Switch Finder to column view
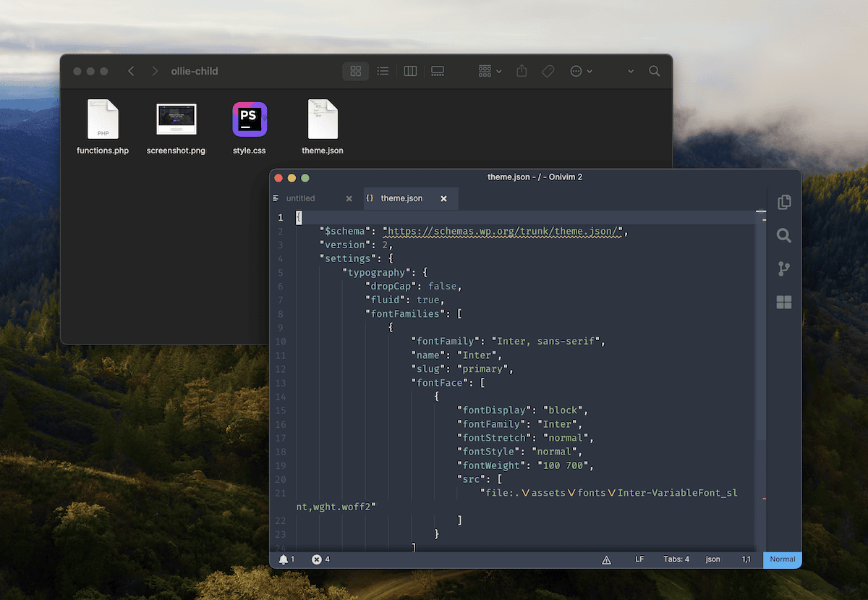This screenshot has height=600, width=868. click(410, 71)
